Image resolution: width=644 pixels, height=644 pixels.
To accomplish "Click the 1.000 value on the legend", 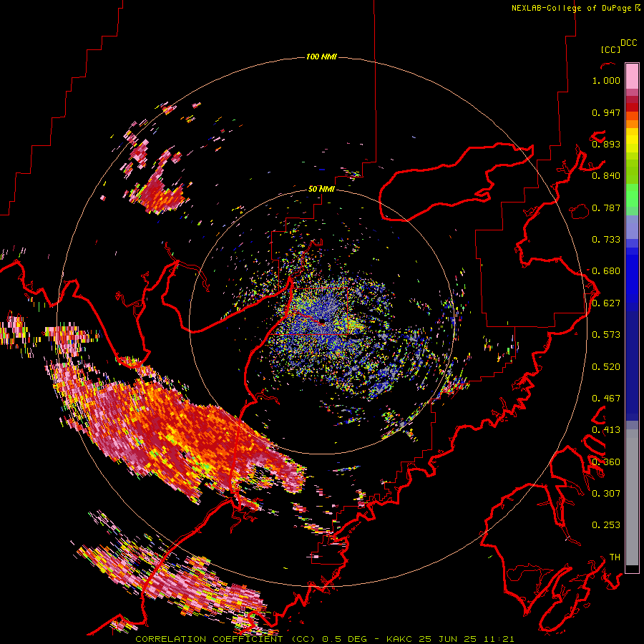I will click(606, 80).
